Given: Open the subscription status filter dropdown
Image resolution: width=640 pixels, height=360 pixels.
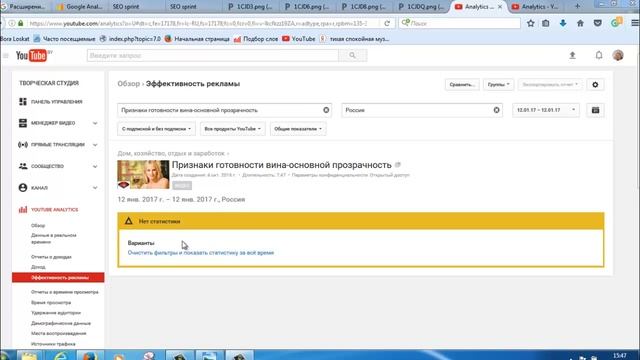Looking at the screenshot, I should tap(156, 129).
